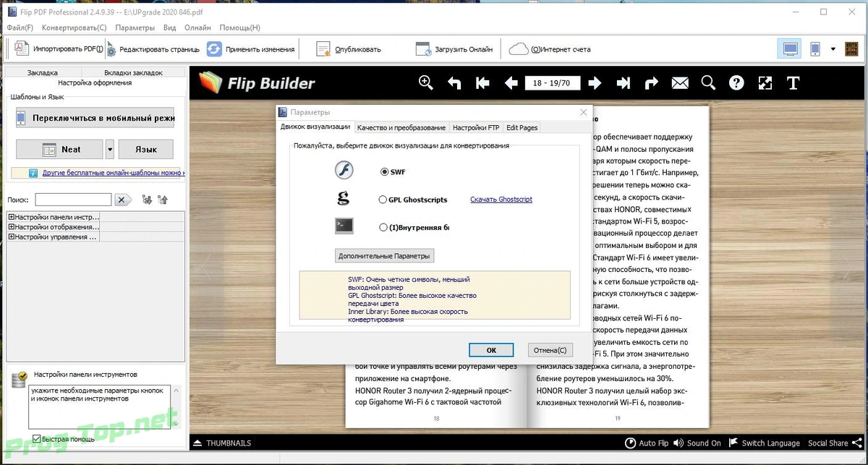
Task: Click the expand all tree icon
Action: (x=148, y=200)
